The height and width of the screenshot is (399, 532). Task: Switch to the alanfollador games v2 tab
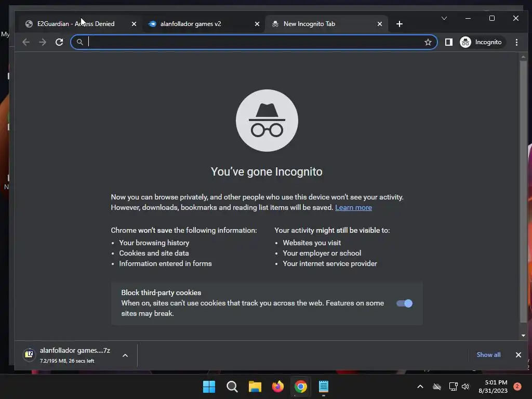pyautogui.click(x=204, y=24)
